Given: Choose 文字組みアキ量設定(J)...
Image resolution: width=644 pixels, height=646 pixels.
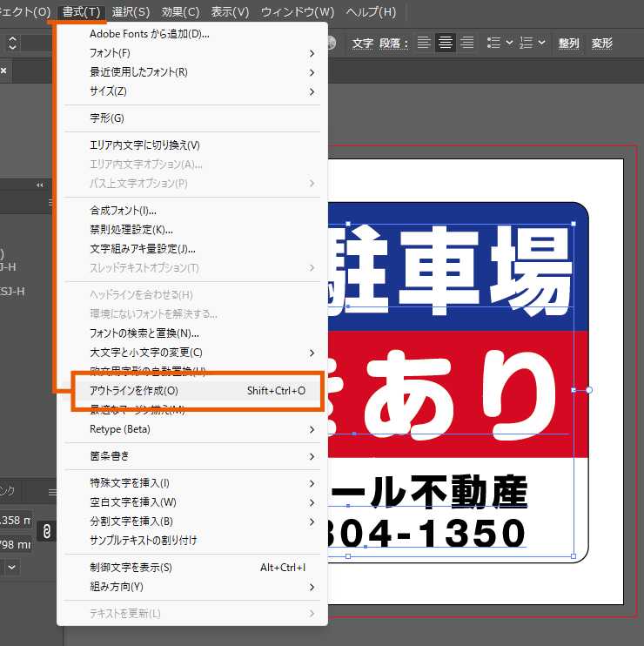Looking at the screenshot, I should (191, 249).
